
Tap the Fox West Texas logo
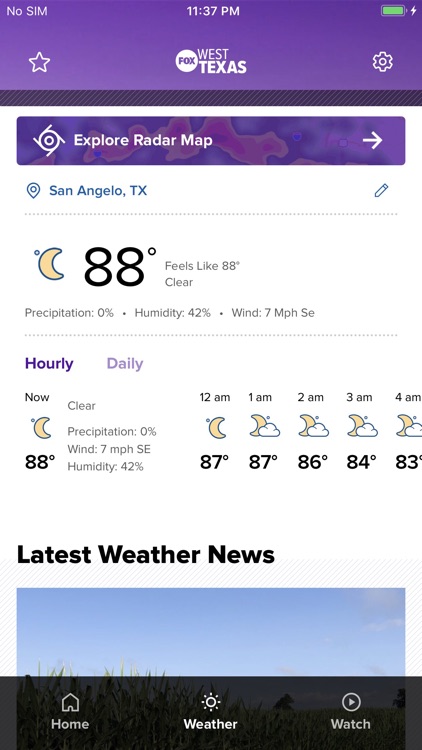pos(211,61)
